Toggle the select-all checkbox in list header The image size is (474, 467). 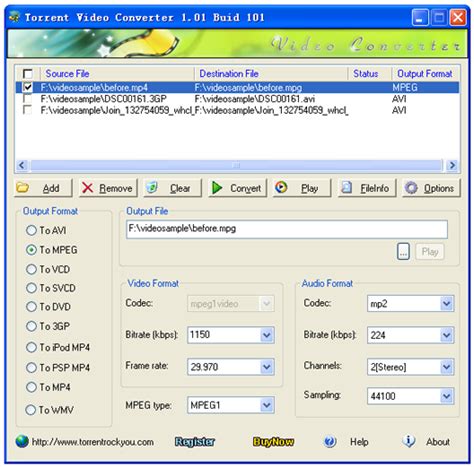pyautogui.click(x=28, y=74)
